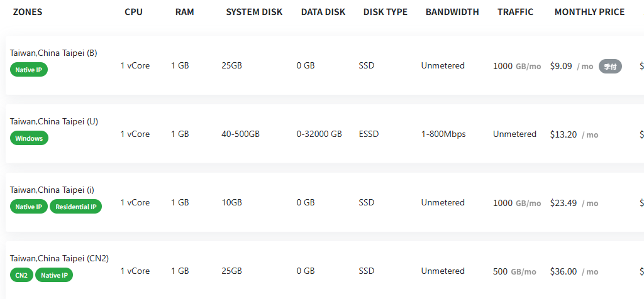644x299 pixels.
Task: Click the 1-800Mbps bandwidth value
Action: (443, 134)
